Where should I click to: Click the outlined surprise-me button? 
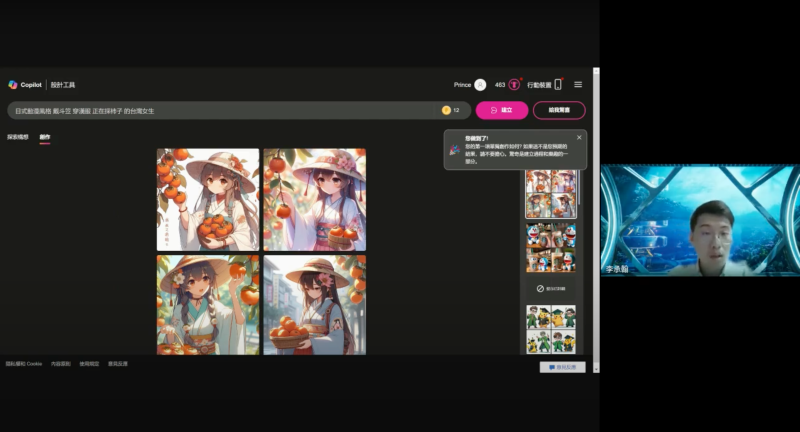pyautogui.click(x=559, y=110)
